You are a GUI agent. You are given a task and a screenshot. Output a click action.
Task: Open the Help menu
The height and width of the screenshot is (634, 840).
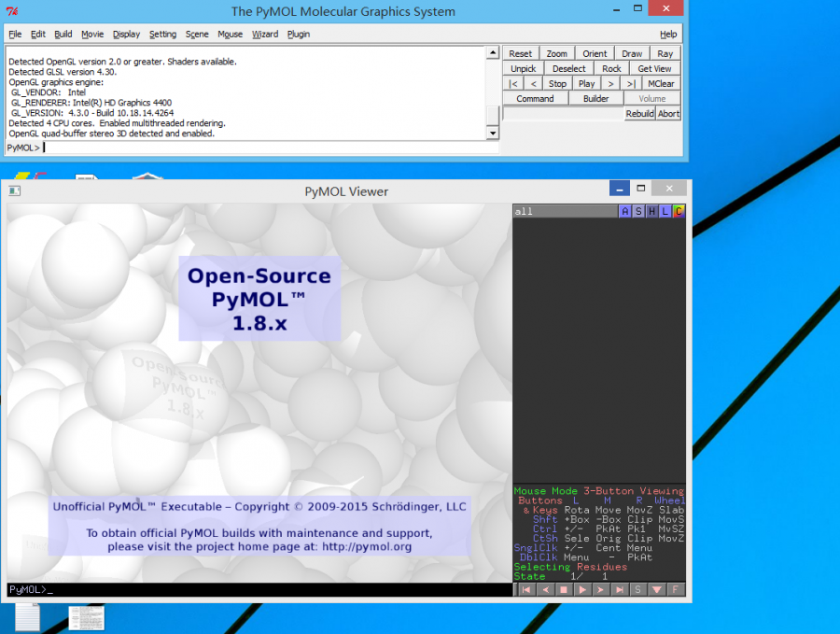pyautogui.click(x=668, y=34)
